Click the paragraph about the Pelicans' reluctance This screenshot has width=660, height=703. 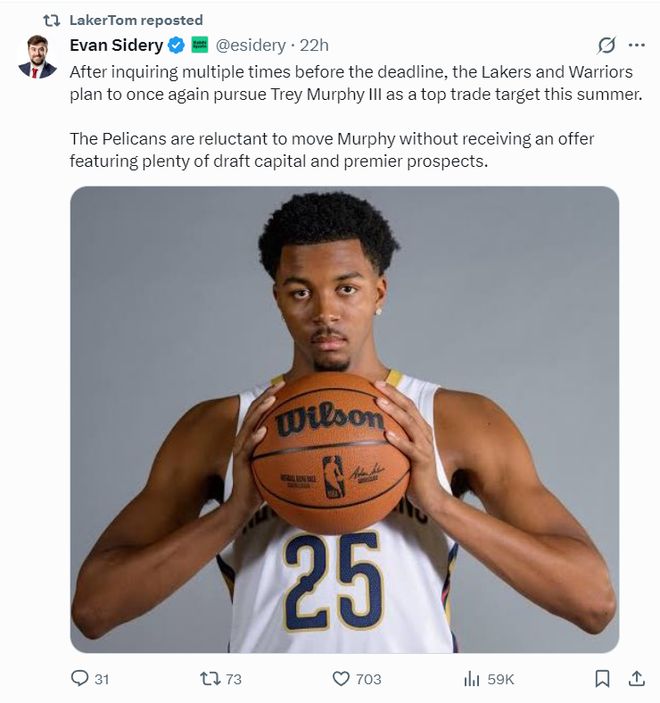[330, 149]
